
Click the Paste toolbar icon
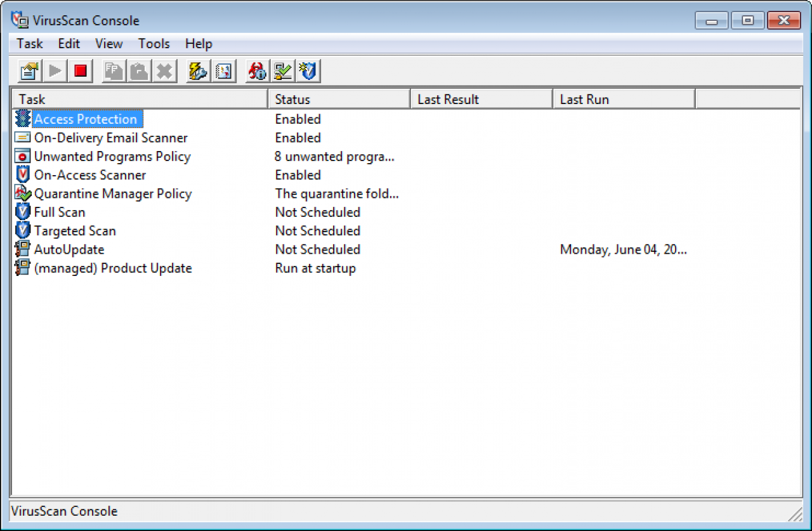(x=140, y=71)
